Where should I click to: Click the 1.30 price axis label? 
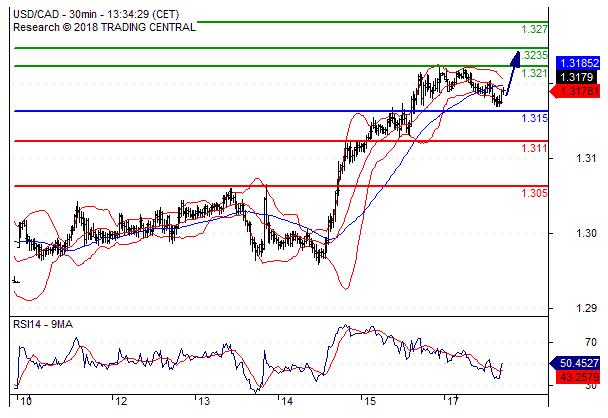point(586,233)
